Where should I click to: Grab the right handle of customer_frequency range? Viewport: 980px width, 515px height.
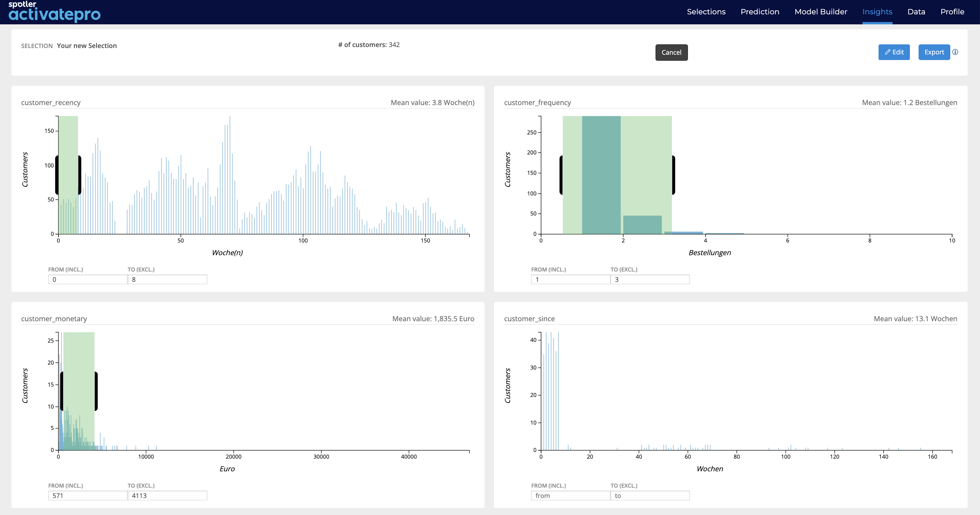(x=673, y=175)
